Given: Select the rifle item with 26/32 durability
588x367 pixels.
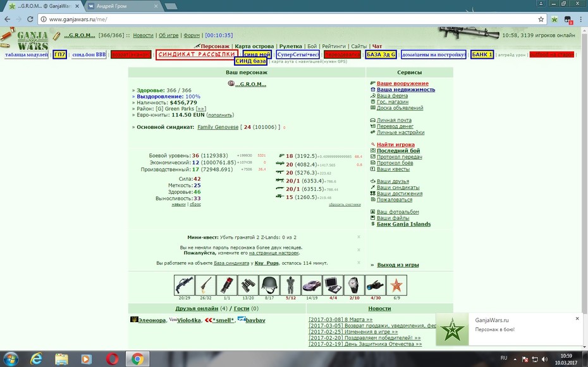Looking at the screenshot, I should coord(205,285).
